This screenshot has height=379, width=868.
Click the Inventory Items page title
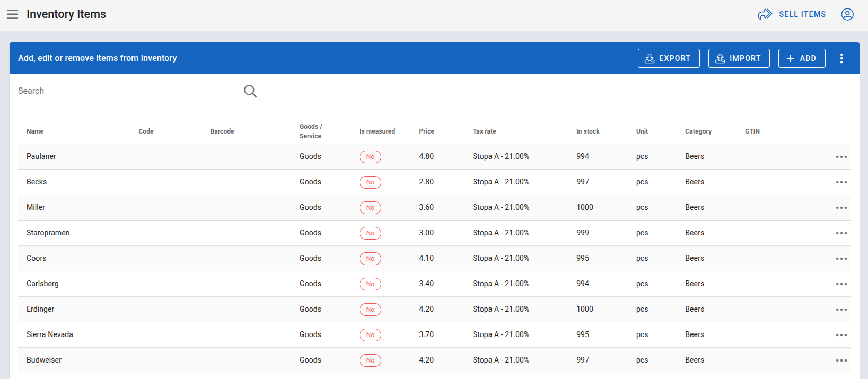click(x=66, y=14)
